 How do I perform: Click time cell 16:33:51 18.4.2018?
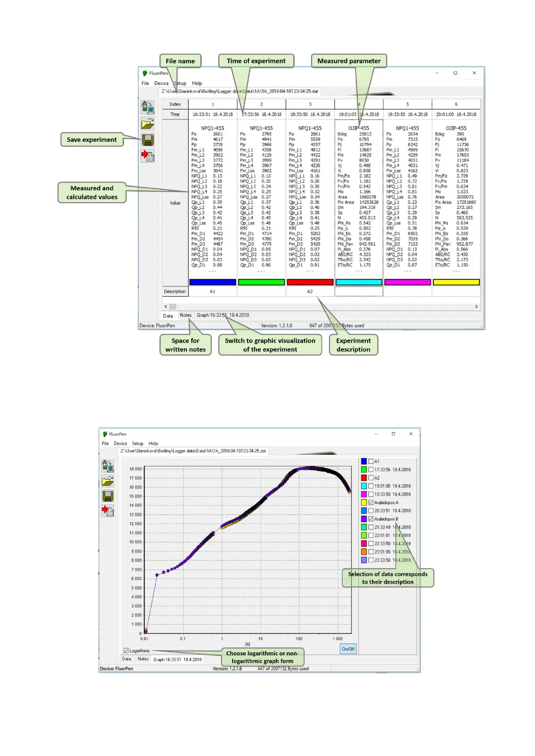tap(212, 114)
